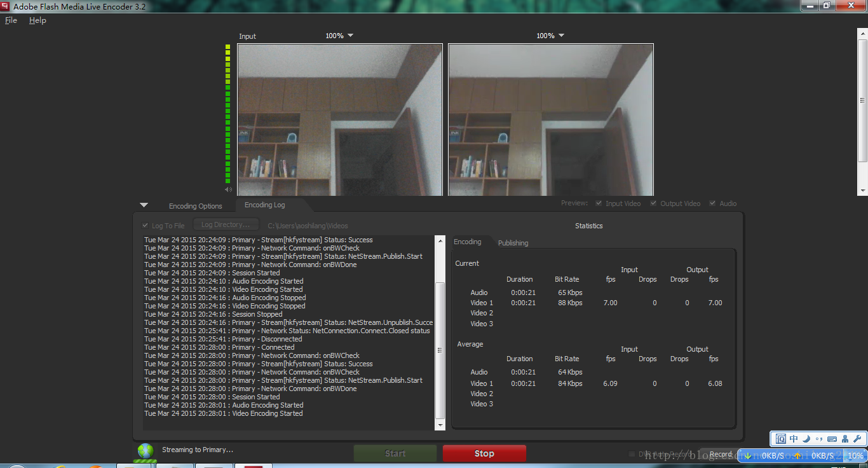Viewport: 868px width, 468px height.
Task: Click the encoding log scroll up arrow
Action: (x=440, y=240)
